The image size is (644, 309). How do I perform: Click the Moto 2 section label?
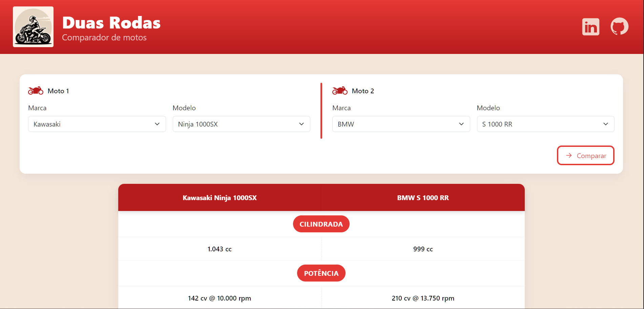click(363, 91)
